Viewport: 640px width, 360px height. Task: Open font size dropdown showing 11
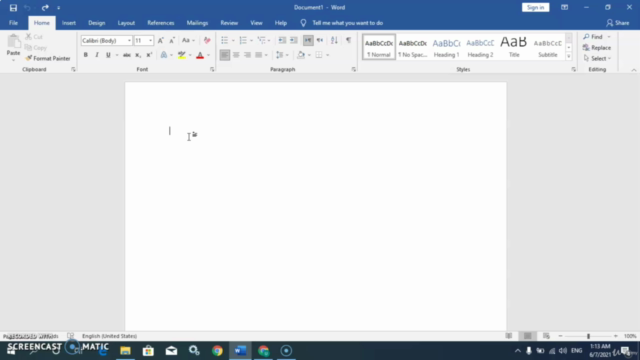[150, 40]
